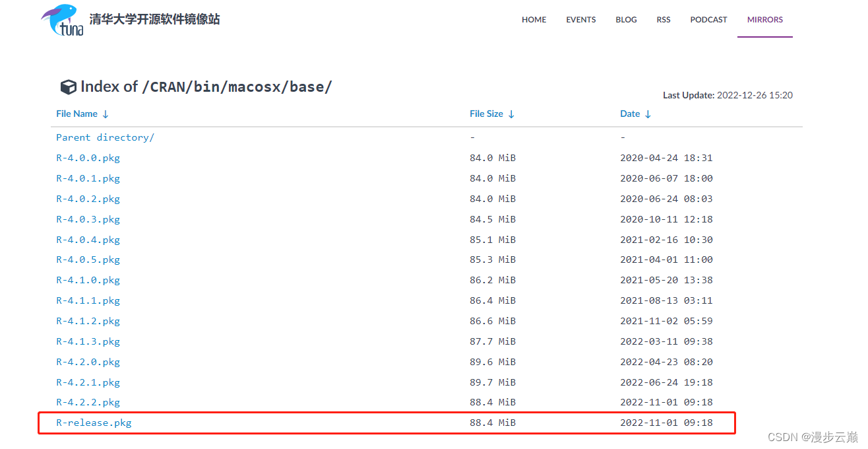Sort by File Name arrow
The width and height of the screenshot is (868, 449).
pyautogui.click(x=106, y=114)
